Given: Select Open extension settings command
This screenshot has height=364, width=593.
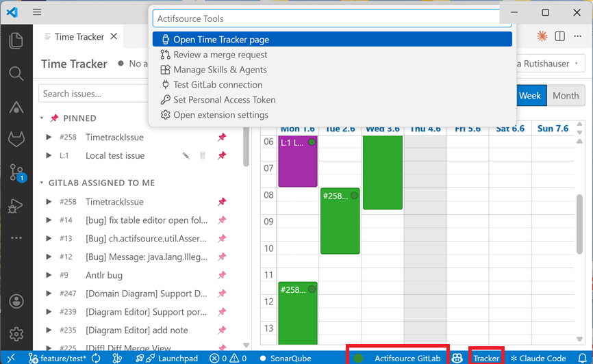Looking at the screenshot, I should [332, 115].
